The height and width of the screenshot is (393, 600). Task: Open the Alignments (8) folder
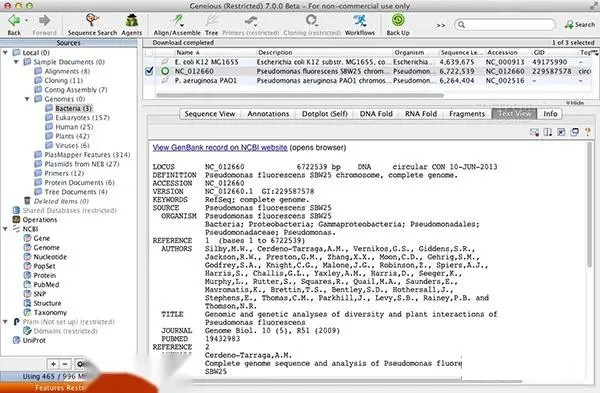click(x=62, y=71)
